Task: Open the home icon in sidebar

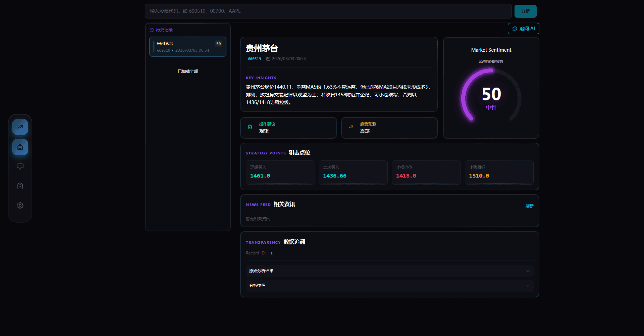Action: tap(20, 147)
